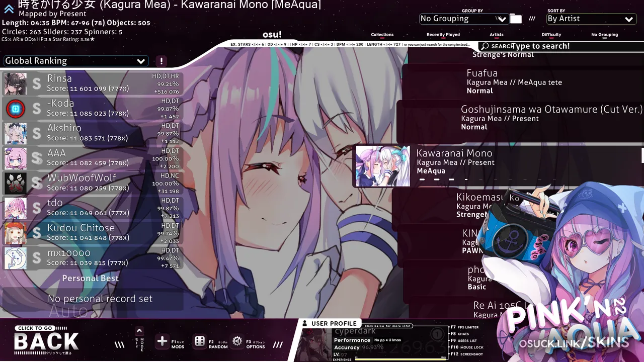Viewport: 644px width, 362px height.
Task: Switch to the Difficulty tab
Action: pos(551,35)
